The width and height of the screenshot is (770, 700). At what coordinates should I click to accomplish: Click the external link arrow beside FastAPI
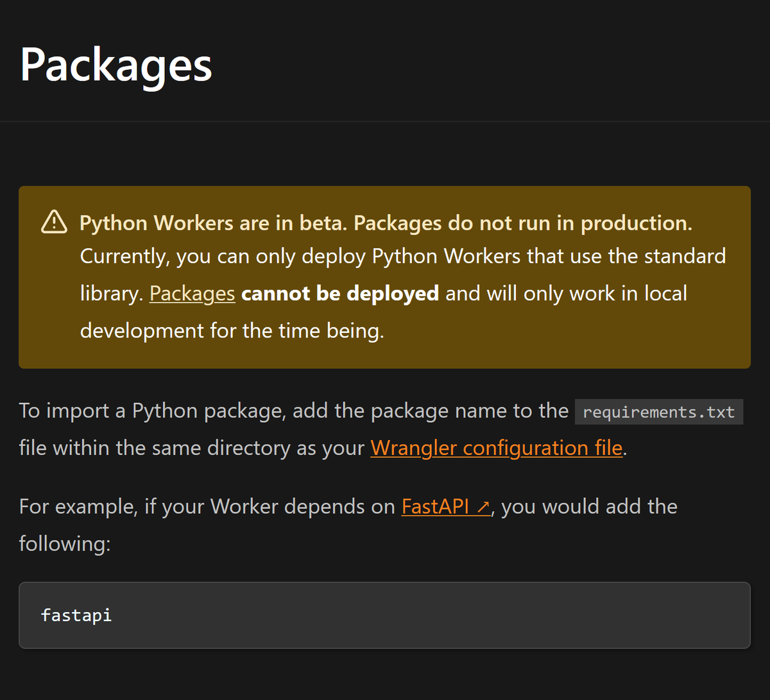tap(485, 506)
